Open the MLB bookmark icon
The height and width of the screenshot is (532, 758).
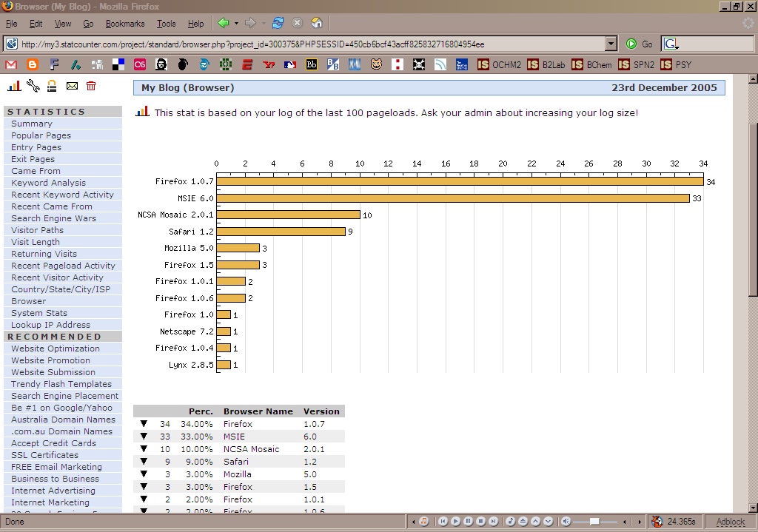(290, 64)
